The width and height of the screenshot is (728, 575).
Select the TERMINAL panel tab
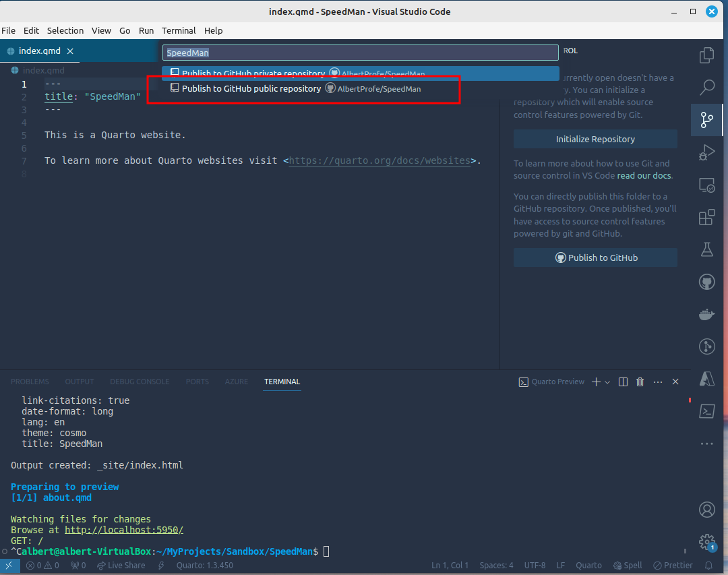pyautogui.click(x=282, y=382)
